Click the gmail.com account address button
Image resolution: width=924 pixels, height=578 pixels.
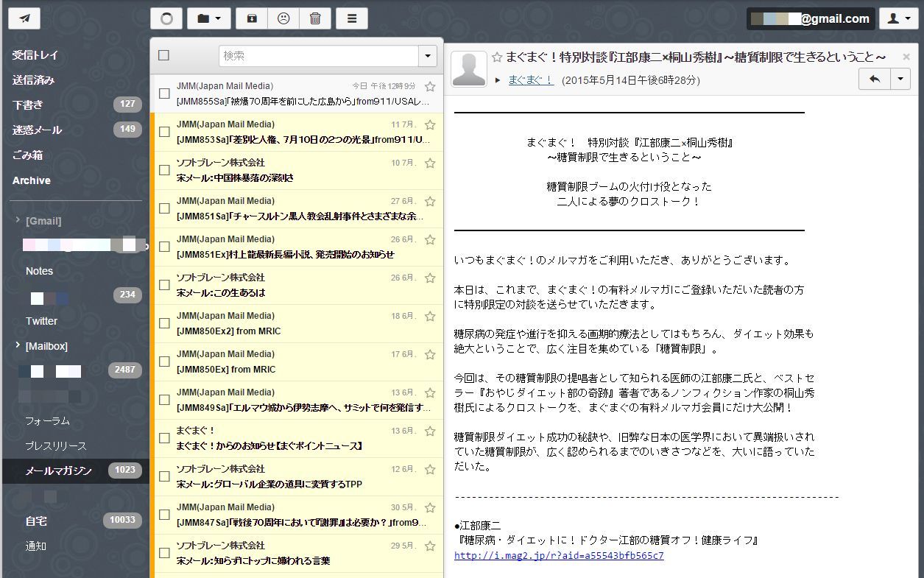pyautogui.click(x=811, y=19)
